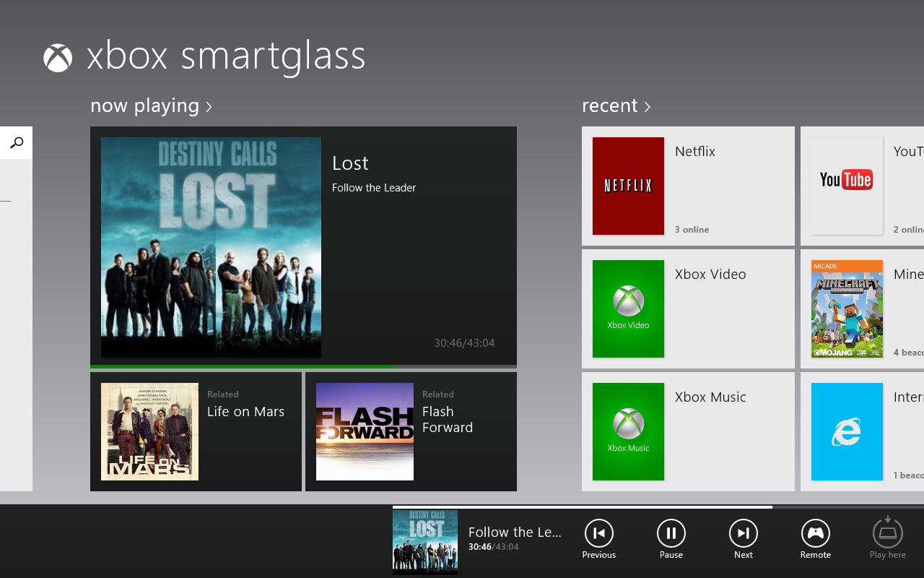Click the Previous playback icon
The image size is (924, 578).
pos(598,535)
